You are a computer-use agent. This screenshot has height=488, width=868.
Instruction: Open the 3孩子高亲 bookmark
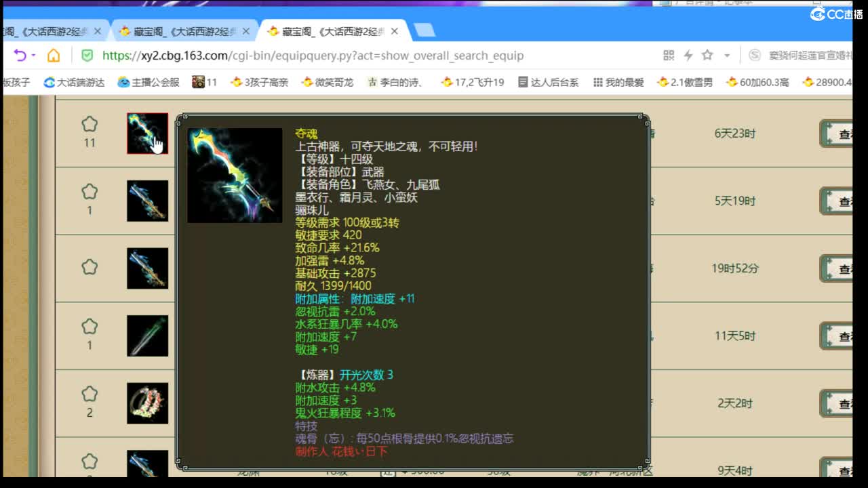tap(260, 82)
